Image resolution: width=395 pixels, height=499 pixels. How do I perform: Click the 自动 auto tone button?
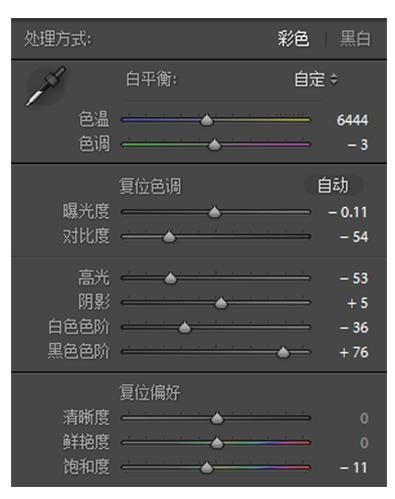(x=333, y=185)
